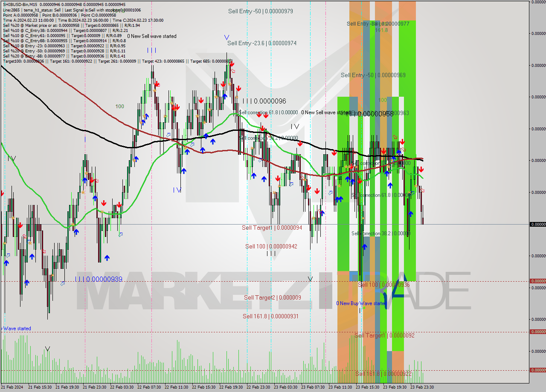Click the current price tag on the price axis
The width and height of the screenshot is (546, 392).
[537, 224]
